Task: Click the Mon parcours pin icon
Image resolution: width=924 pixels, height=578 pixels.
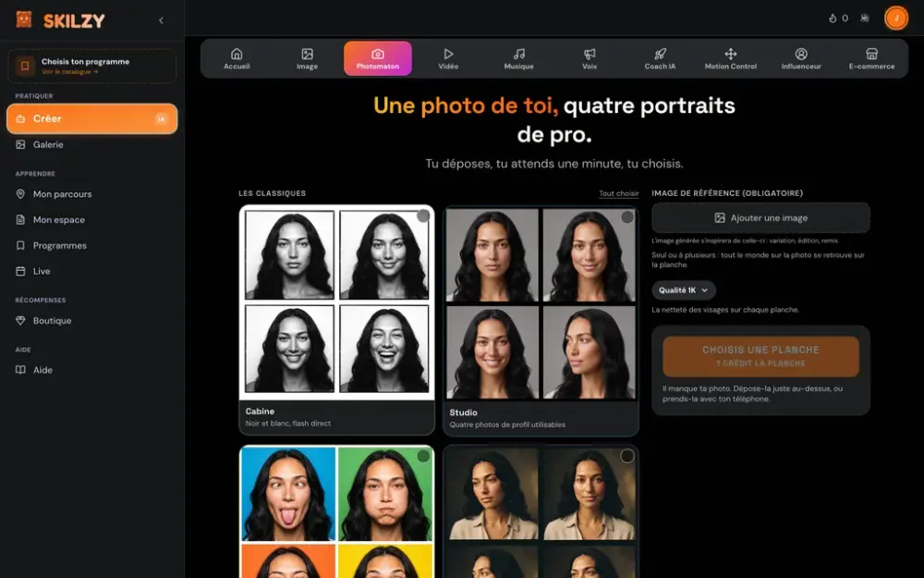Action: 20,194
